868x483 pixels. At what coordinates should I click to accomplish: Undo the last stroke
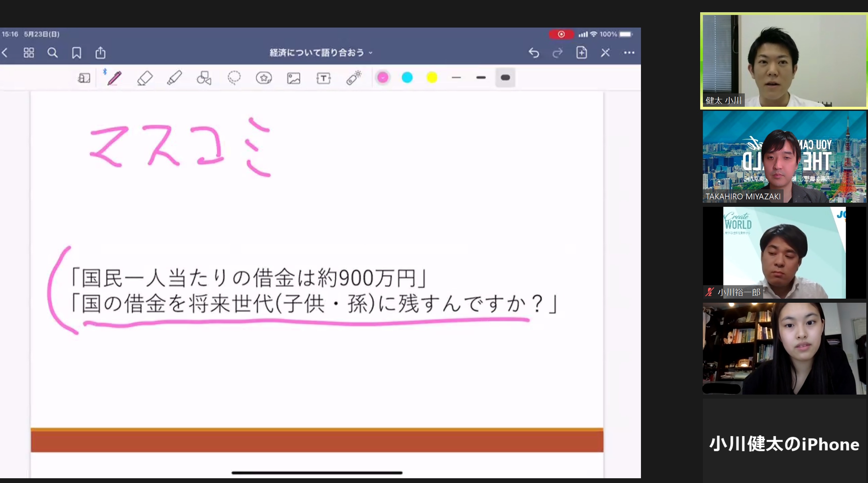click(x=534, y=53)
